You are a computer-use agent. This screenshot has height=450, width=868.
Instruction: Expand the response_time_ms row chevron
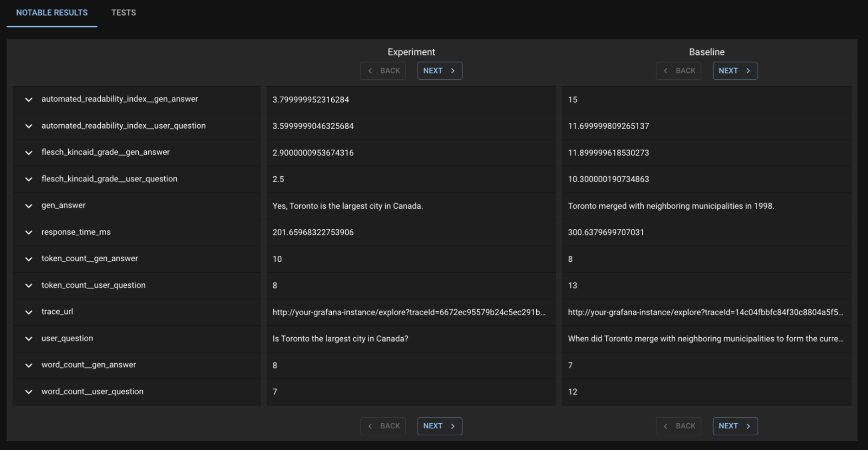click(28, 232)
